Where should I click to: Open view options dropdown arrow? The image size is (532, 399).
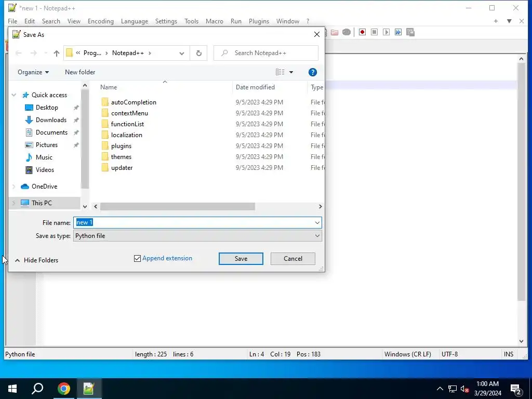click(291, 72)
